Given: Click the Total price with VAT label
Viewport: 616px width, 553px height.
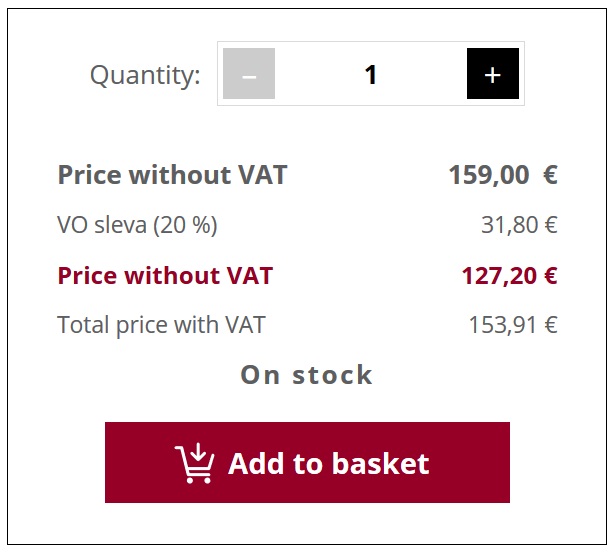Looking at the screenshot, I should tap(161, 325).
